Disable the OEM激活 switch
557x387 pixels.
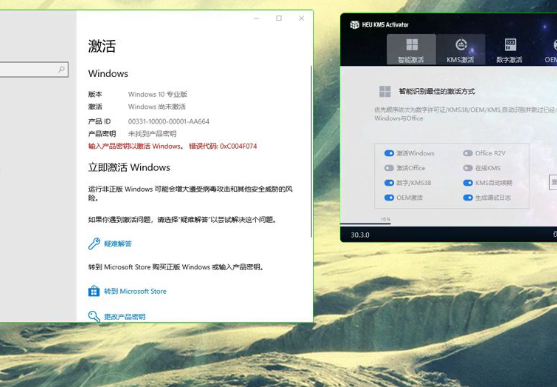(389, 198)
